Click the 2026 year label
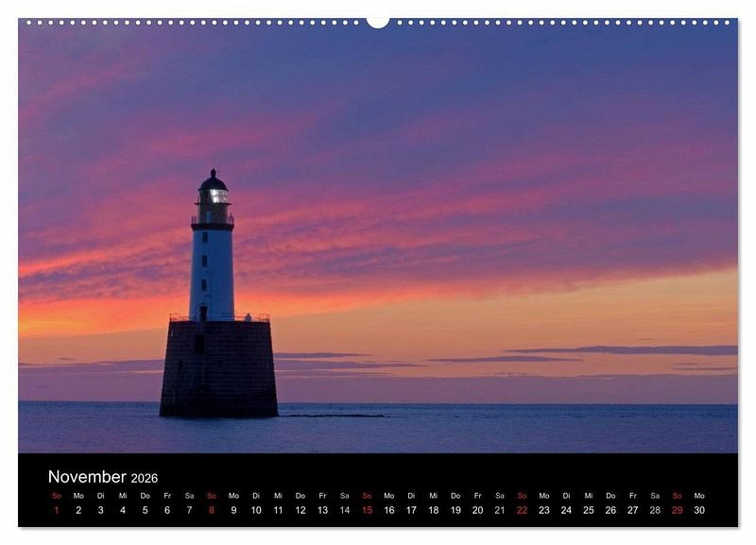 click(x=145, y=478)
